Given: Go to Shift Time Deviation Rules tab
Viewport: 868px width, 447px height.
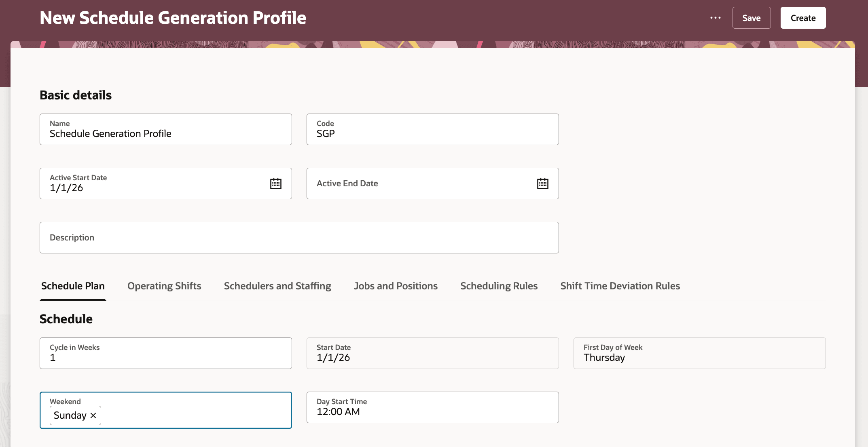Looking at the screenshot, I should point(620,286).
